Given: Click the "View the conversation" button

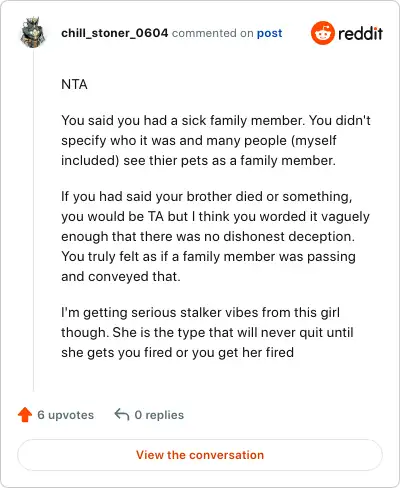Looking at the screenshot, I should coord(200,455).
